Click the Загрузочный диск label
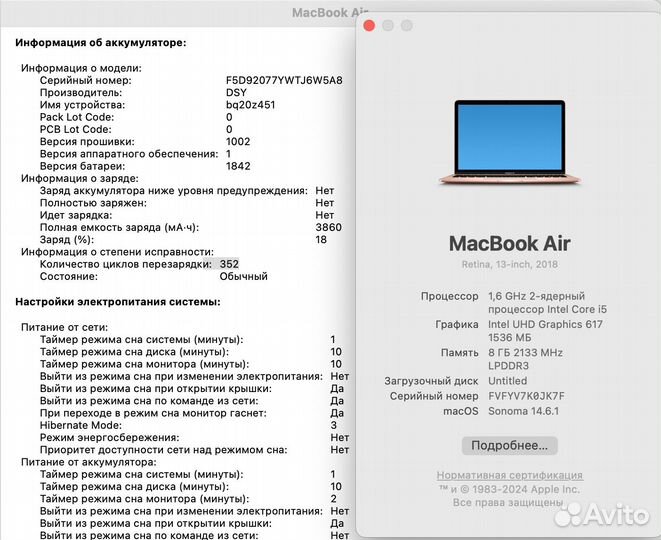Viewport: 661px width, 540px height. (x=431, y=381)
